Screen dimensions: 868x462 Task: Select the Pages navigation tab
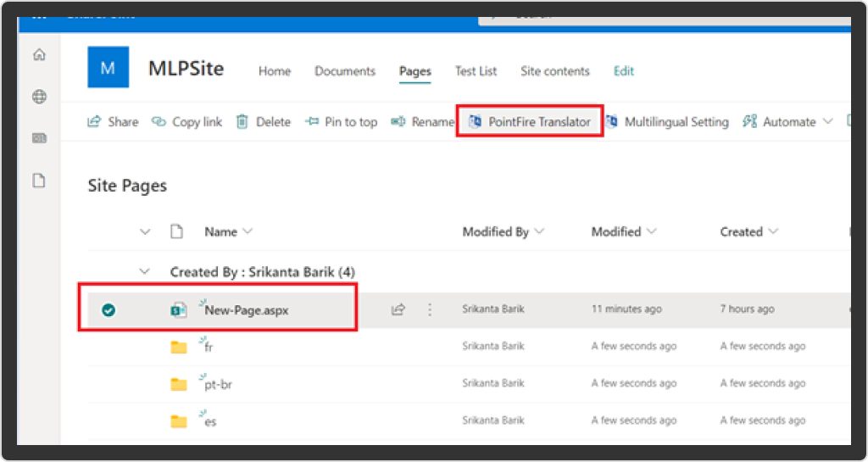[x=415, y=71]
